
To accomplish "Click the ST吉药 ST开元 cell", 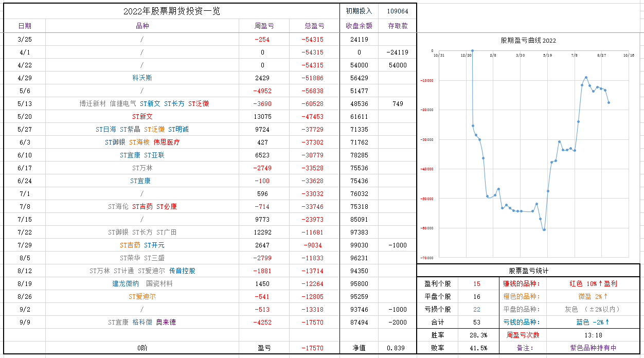I will (x=142, y=245).
